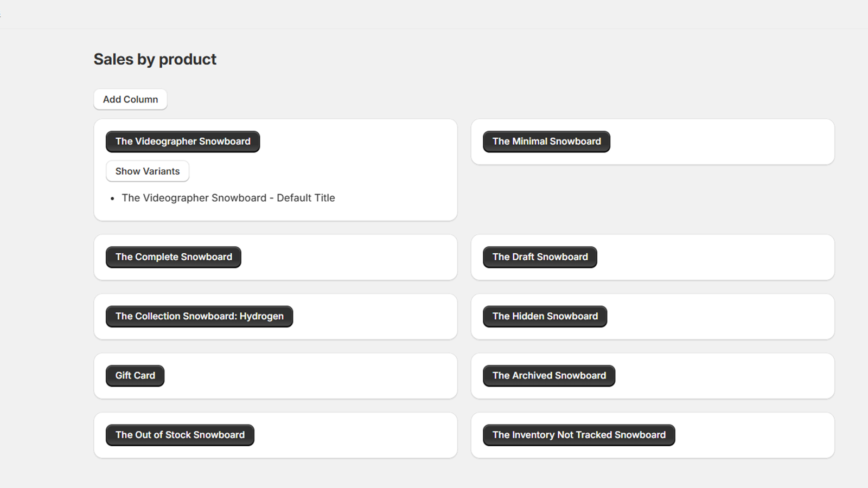This screenshot has height=488, width=868.
Task: Click the Archived Snowboard card background
Action: coord(727,376)
